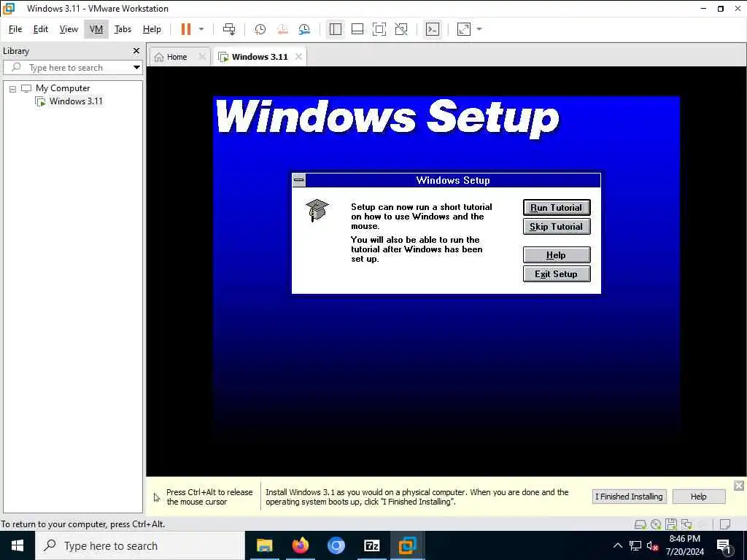Click the VMware Workstation taskbar icon
Viewport: 747px width, 560px height.
pos(407,545)
